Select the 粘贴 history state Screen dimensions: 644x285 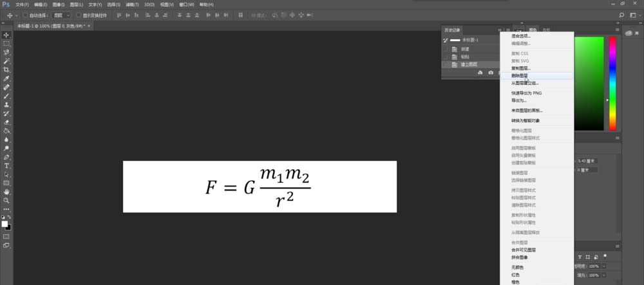(x=470, y=57)
